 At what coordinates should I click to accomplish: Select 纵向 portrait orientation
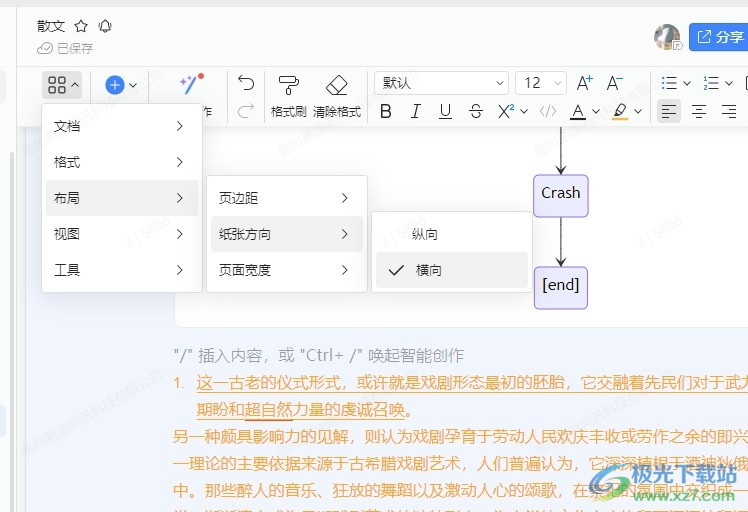452,234
